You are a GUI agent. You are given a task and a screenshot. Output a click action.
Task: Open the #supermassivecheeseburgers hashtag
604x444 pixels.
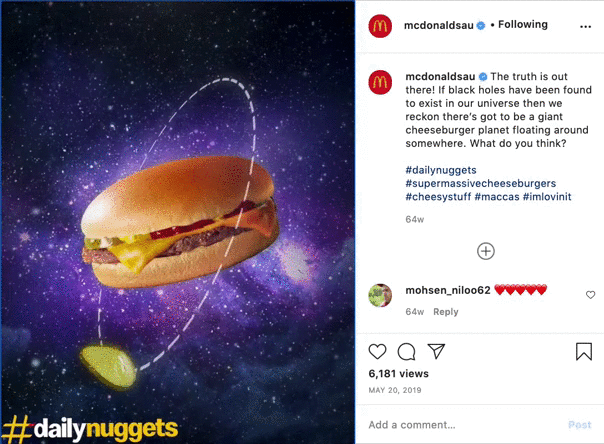click(x=480, y=183)
